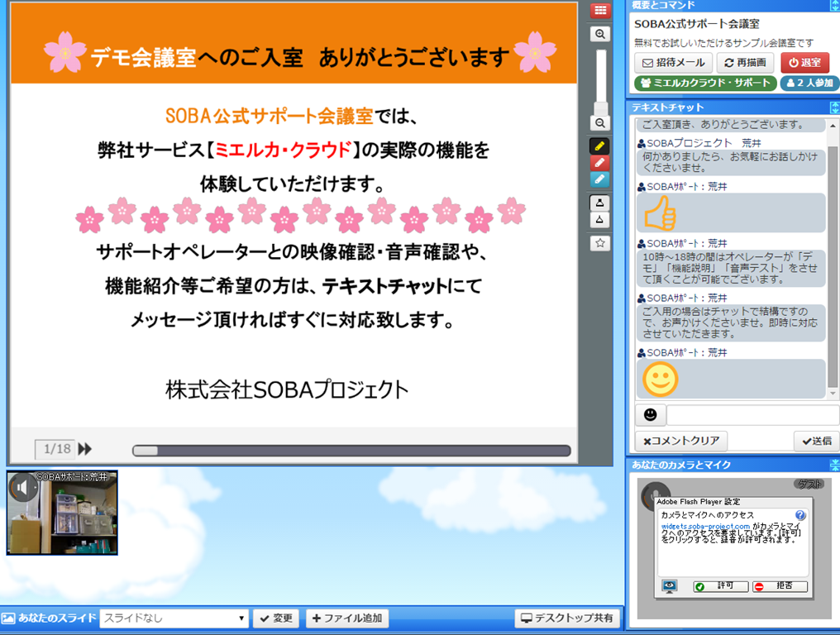Click the chat message input field
Image resolution: width=840 pixels, height=635 pixels.
pos(752,415)
